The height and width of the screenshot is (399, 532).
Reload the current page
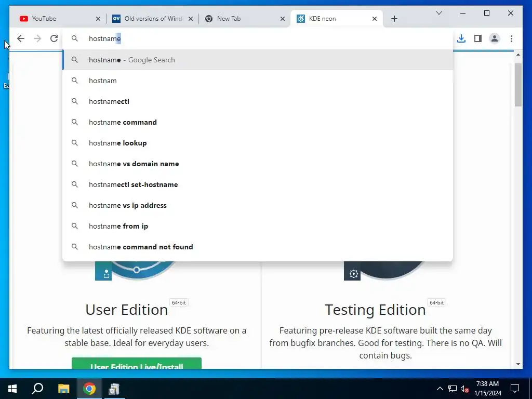click(54, 38)
